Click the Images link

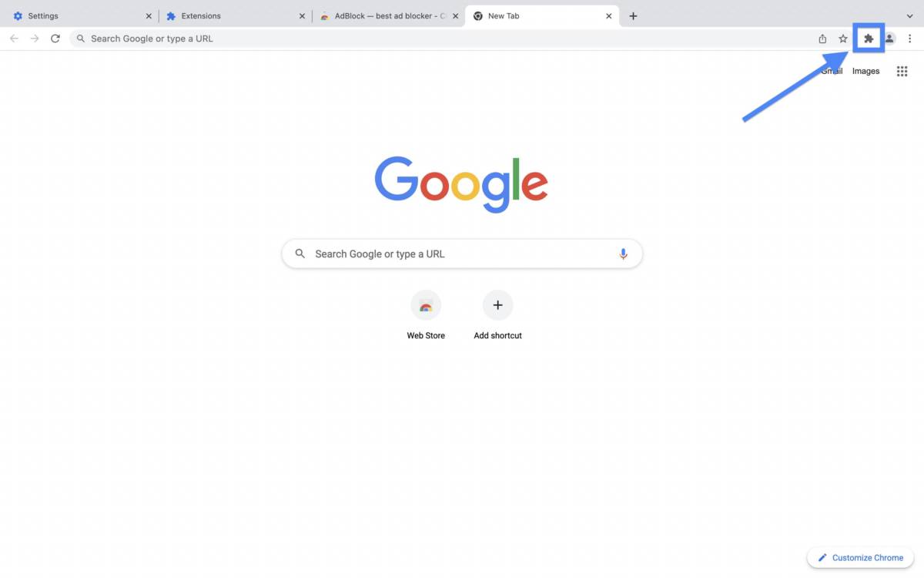865,71
